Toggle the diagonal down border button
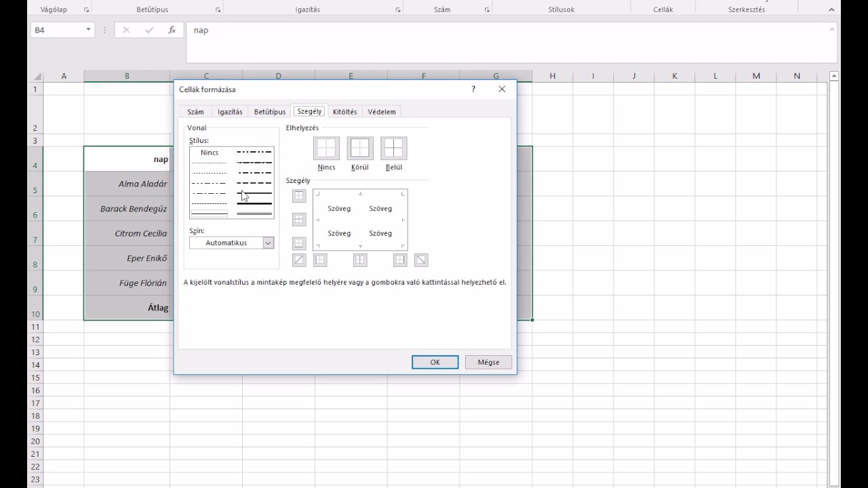This screenshot has height=488, width=868. click(x=421, y=260)
